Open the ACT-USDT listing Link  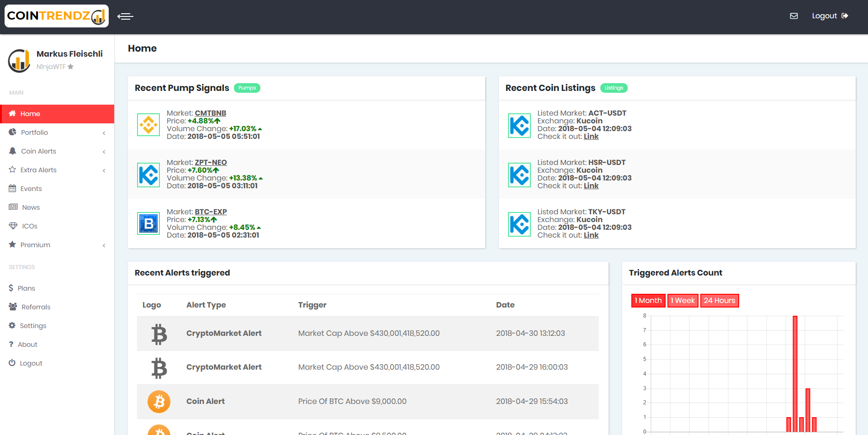(x=591, y=137)
